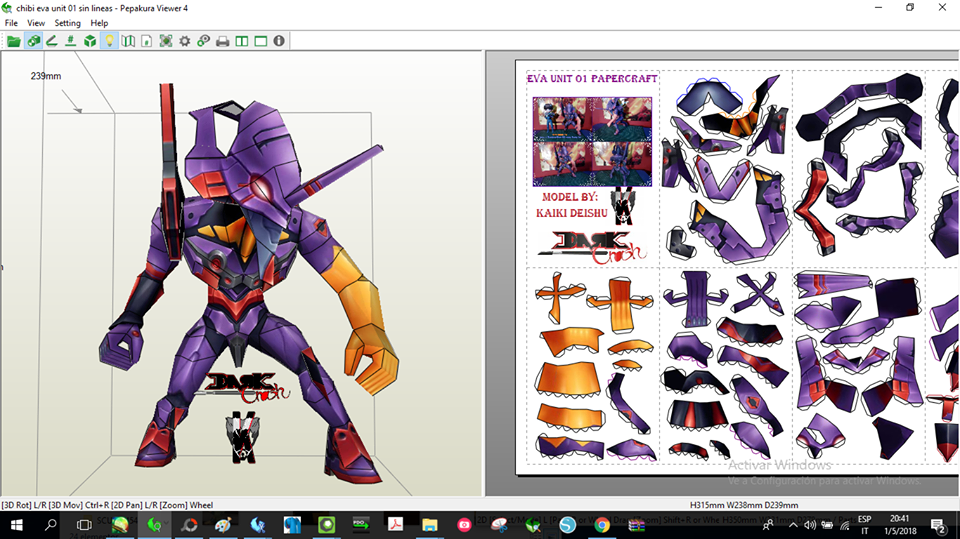Click the paint palette app taskbar icon
The height and width of the screenshot is (539, 960).
coord(223,525)
